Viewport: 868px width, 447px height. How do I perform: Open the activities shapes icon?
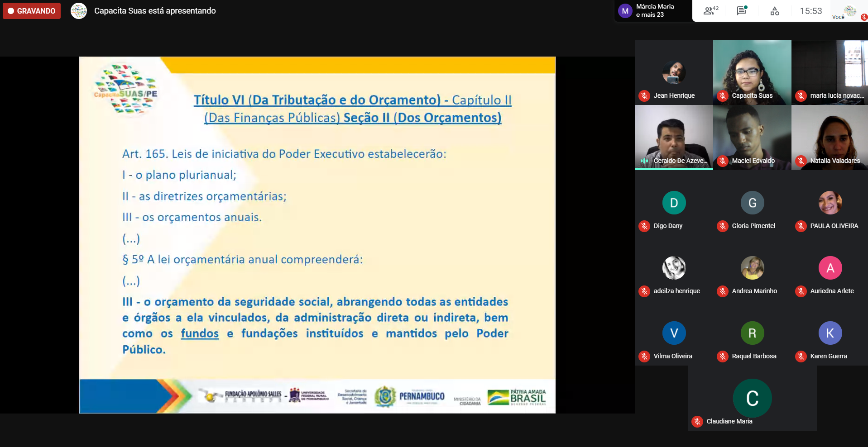point(774,11)
